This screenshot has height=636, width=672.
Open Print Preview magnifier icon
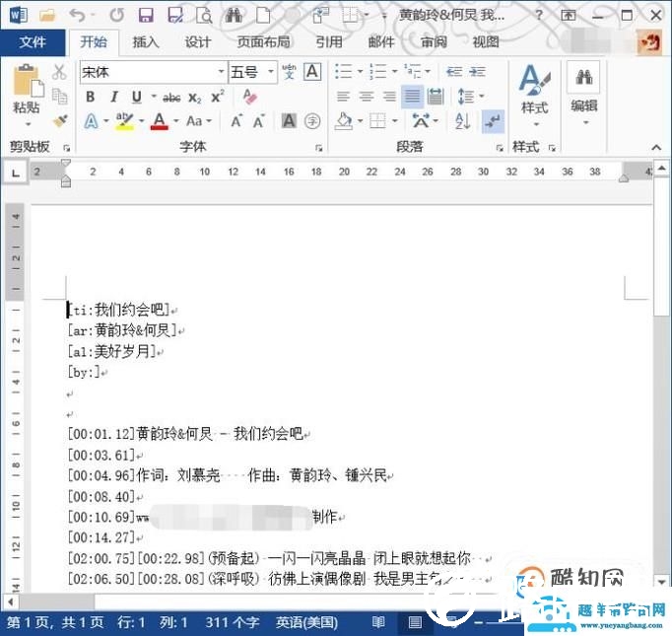click(x=204, y=16)
